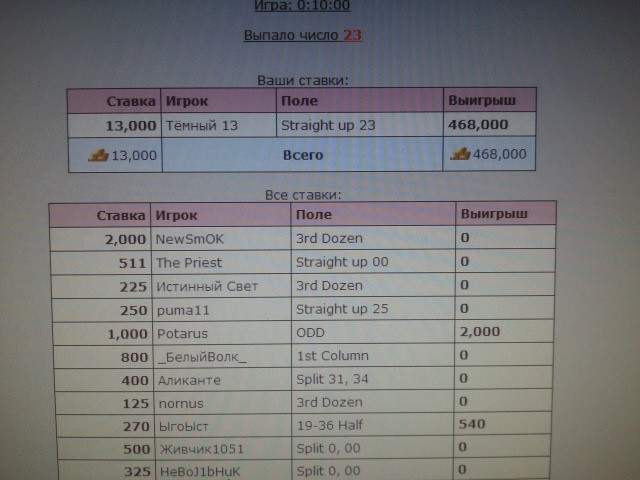Click the 540 winnings value
This screenshot has width=640, height=480.
pos(472,424)
